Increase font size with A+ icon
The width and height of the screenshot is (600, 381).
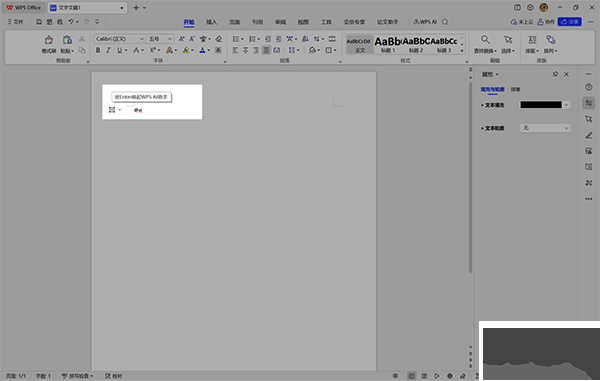tap(182, 39)
